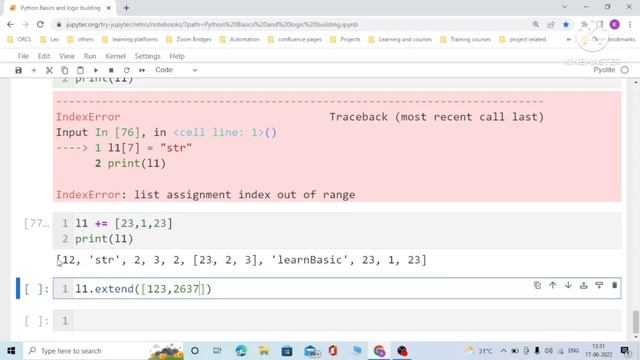Go back with the browser back arrow
This screenshot has height=360, width=640.
point(10,24)
